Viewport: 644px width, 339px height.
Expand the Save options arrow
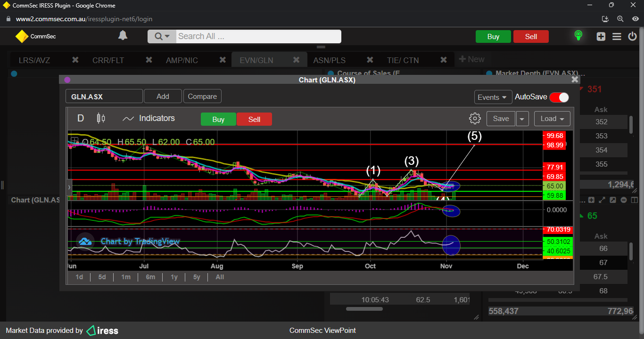[x=522, y=119]
